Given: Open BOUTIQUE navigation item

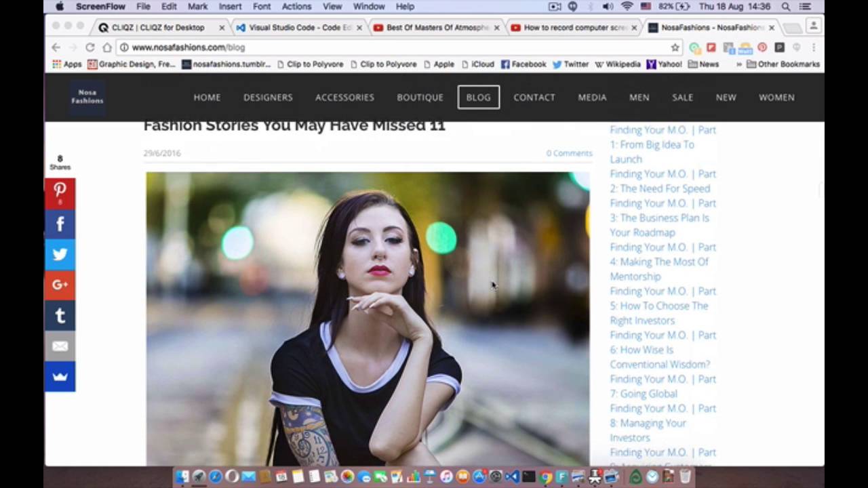Looking at the screenshot, I should click(x=420, y=97).
